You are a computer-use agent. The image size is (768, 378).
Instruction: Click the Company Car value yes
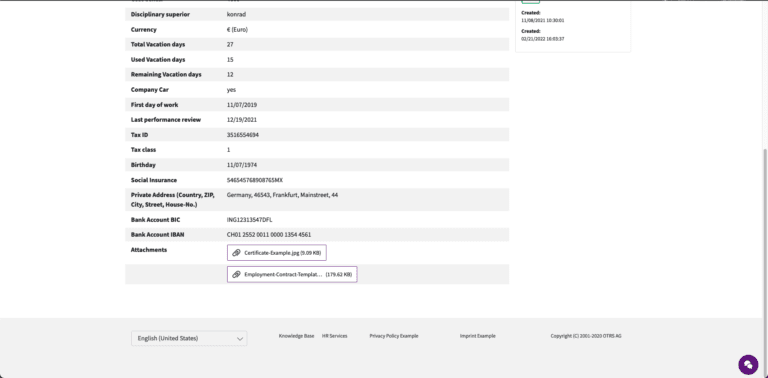231,90
